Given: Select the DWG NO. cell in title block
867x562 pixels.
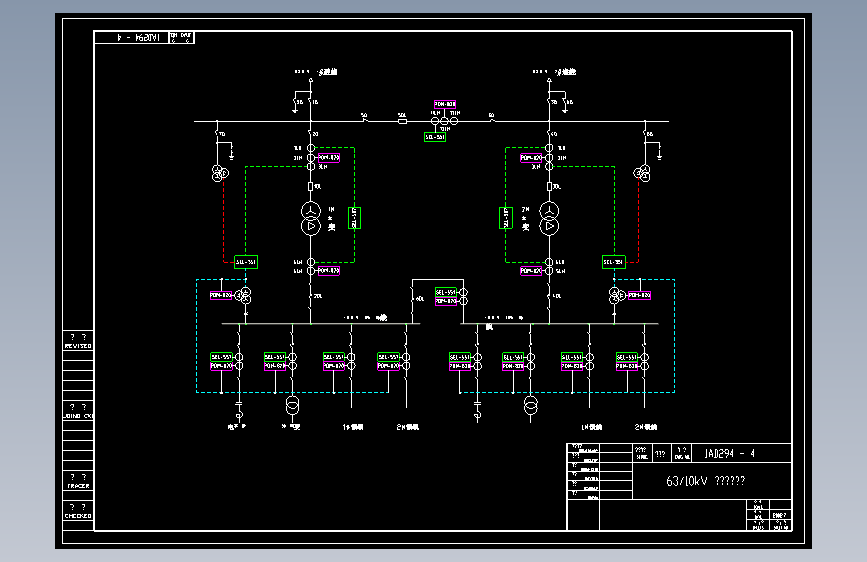Looking at the screenshot, I should [x=682, y=453].
